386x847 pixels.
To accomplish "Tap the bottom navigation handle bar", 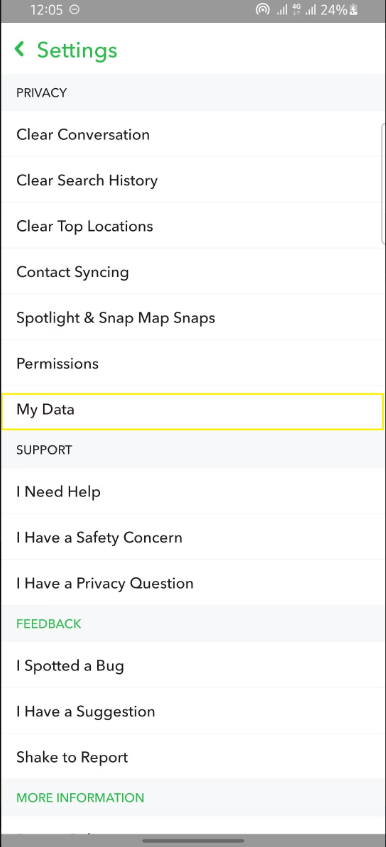I will (x=193, y=841).
